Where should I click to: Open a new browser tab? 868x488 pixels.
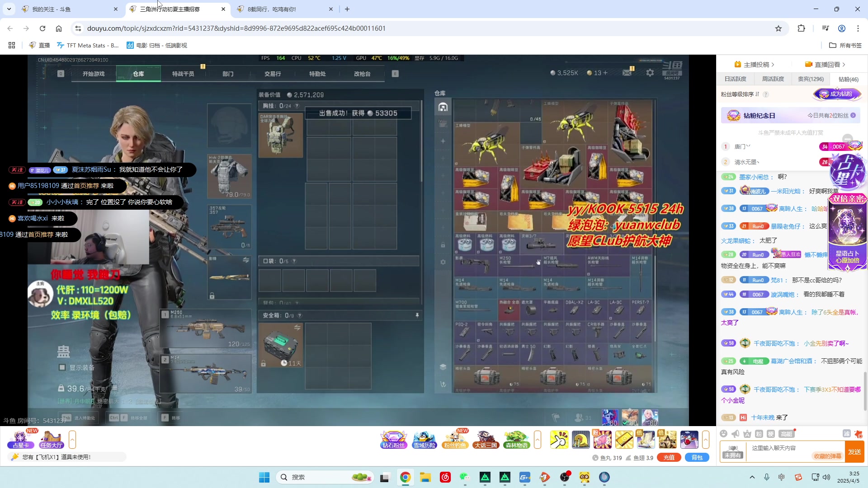(347, 9)
